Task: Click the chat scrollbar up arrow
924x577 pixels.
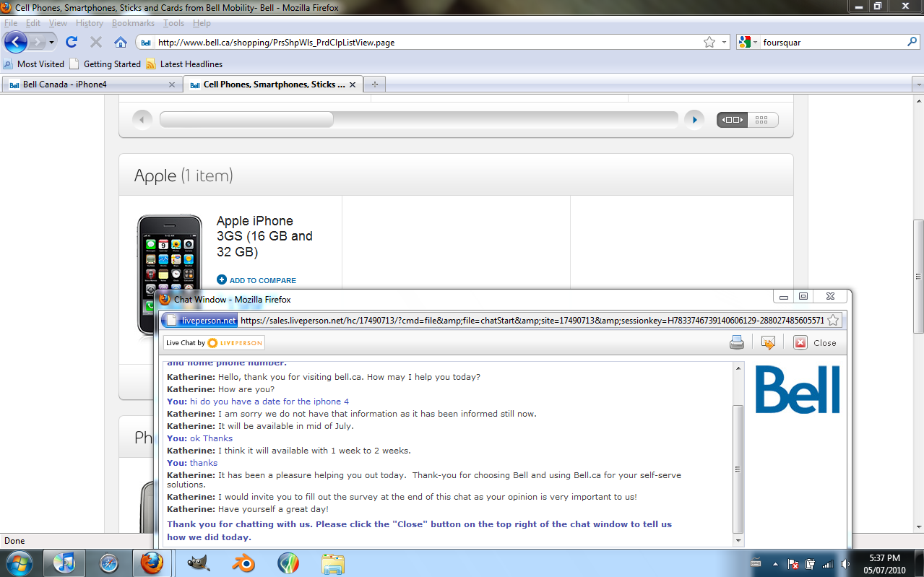Action: (738, 368)
